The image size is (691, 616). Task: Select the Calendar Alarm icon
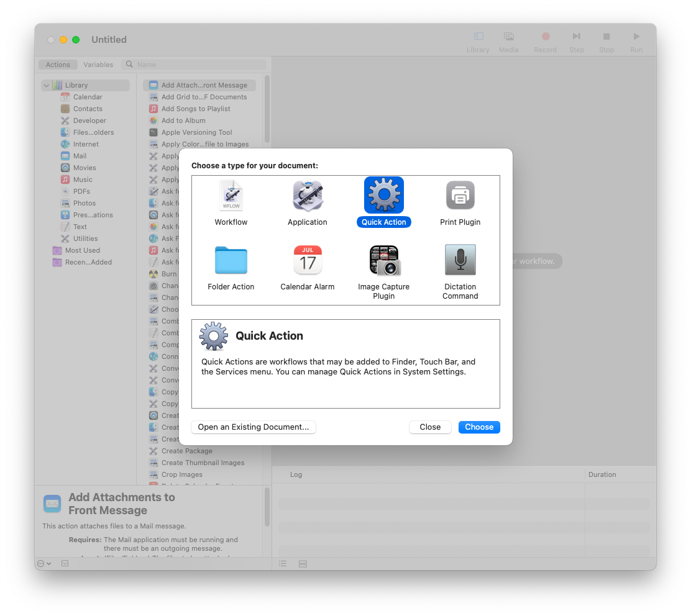[308, 260]
